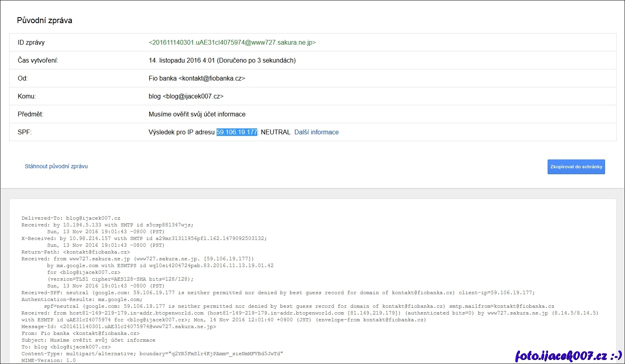Image resolution: width=625 pixels, height=364 pixels.
Task: Click the 'SPF:' row label
Action: coord(25,132)
